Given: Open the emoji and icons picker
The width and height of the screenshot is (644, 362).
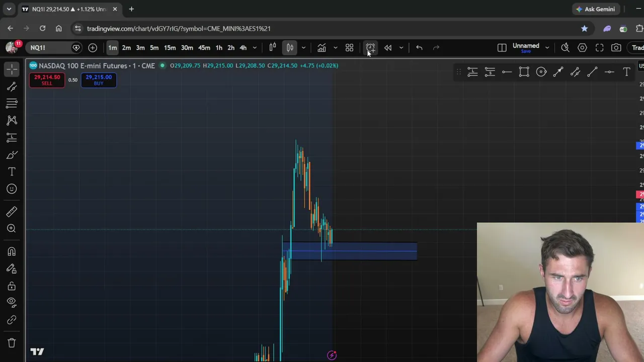Looking at the screenshot, I should 12,189.
